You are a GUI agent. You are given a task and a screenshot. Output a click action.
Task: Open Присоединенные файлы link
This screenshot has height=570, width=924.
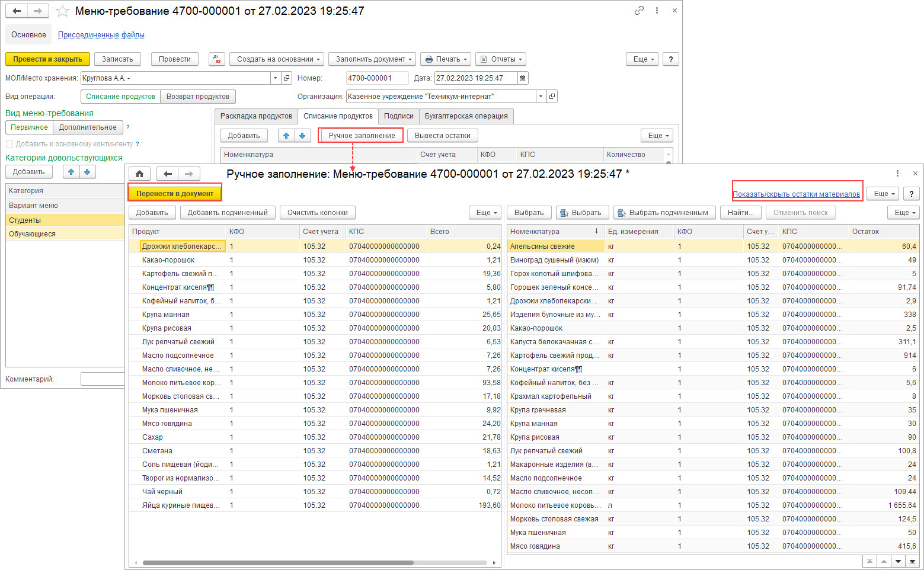(x=101, y=35)
